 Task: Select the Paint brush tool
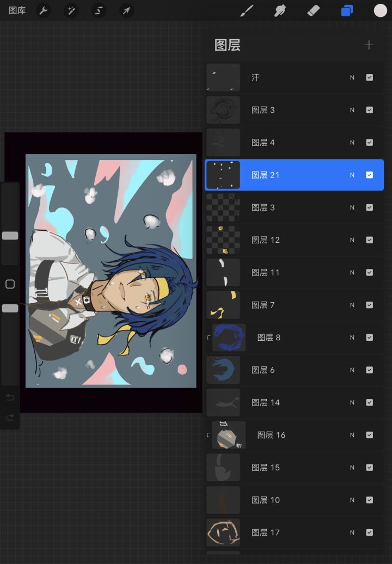coord(247,11)
